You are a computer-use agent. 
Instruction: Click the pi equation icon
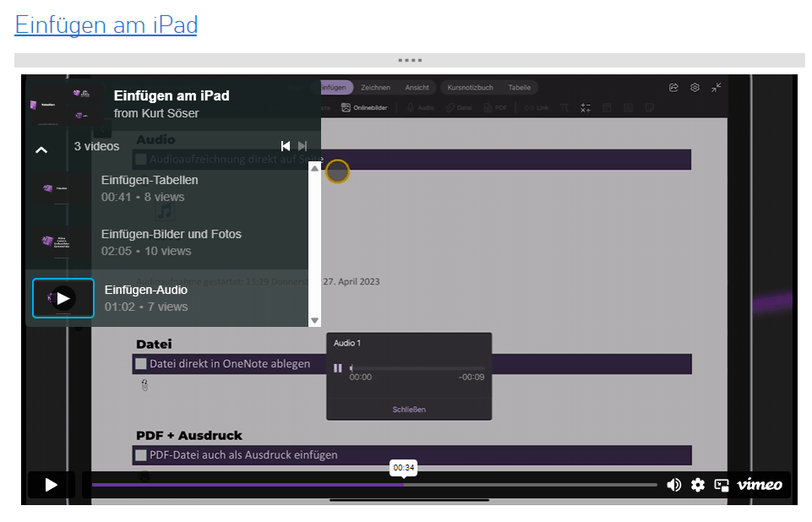pos(564,108)
